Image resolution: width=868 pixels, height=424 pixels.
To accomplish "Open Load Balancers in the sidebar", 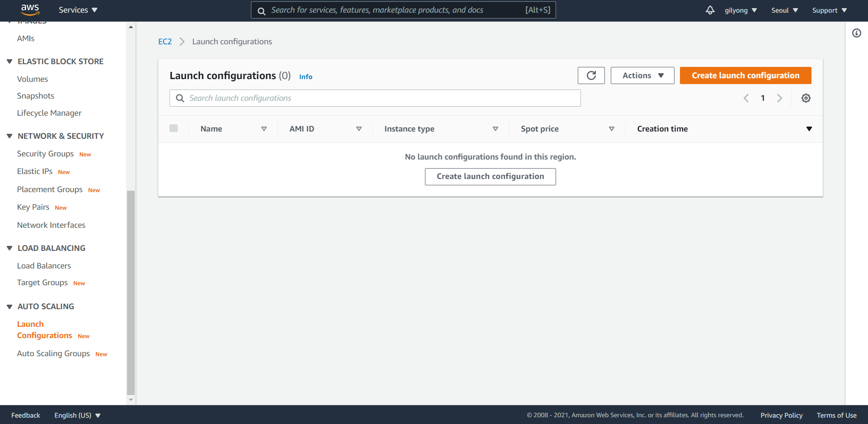I will point(44,266).
